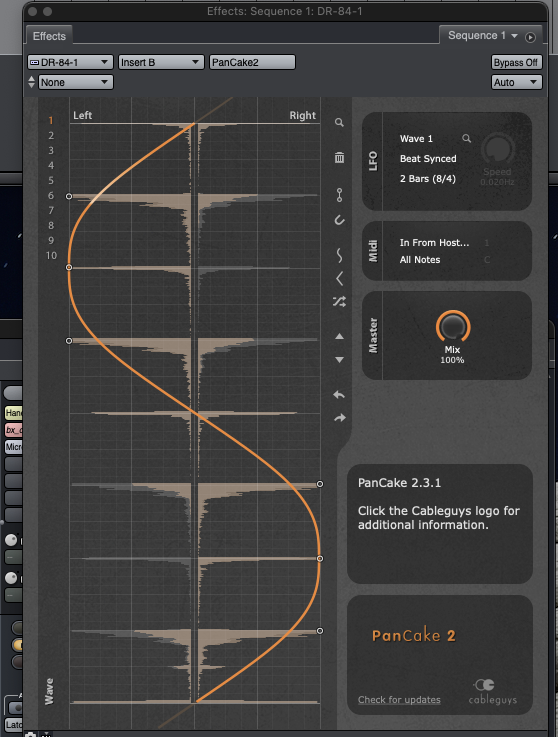Select wave slot 4

pyautogui.click(x=51, y=165)
